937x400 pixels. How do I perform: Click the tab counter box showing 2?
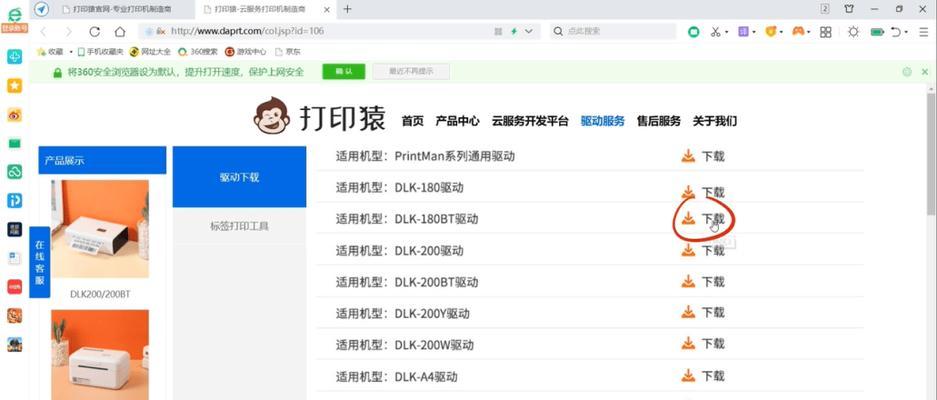point(825,9)
